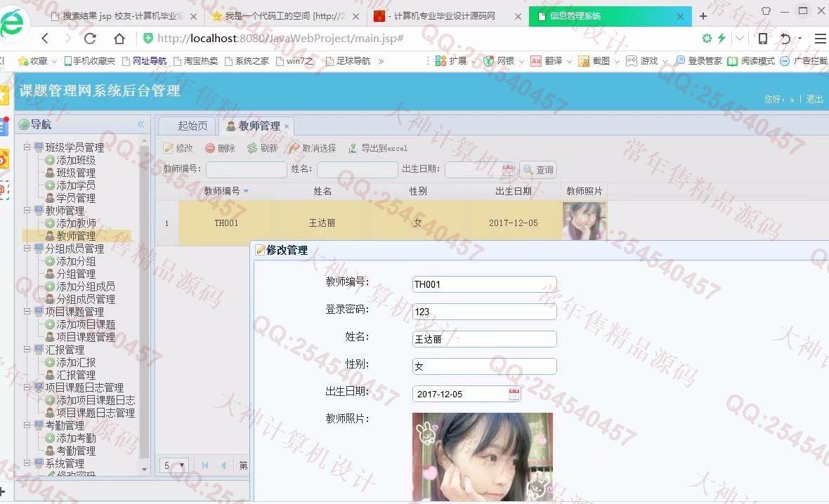
Task: Click the 教师照片 thumbnail in row 1
Action: click(x=585, y=221)
